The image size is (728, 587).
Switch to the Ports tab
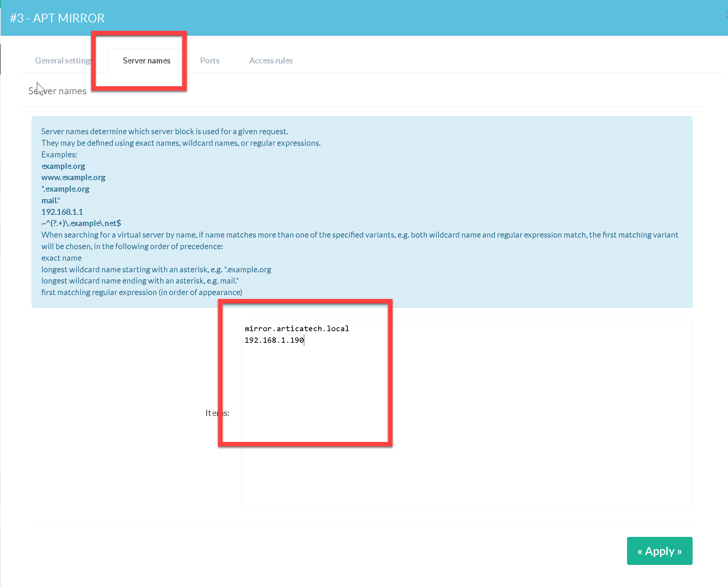point(210,61)
